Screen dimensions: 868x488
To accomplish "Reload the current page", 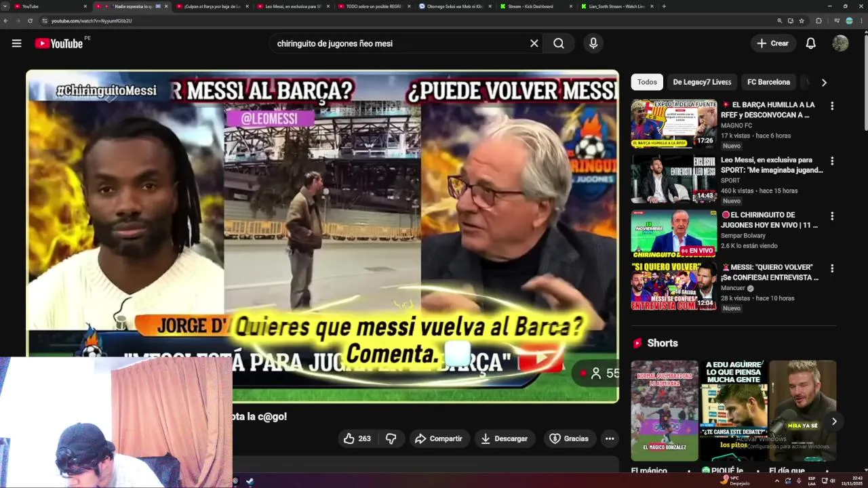I will tap(30, 21).
